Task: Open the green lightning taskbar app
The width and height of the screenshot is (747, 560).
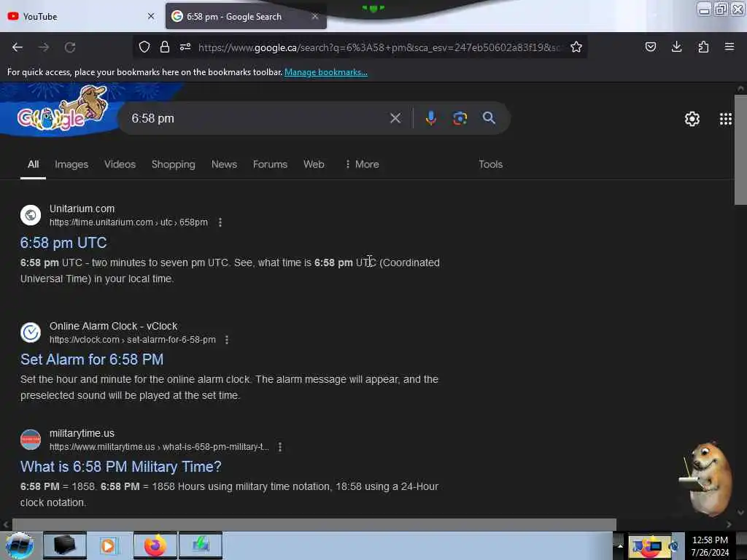Action: (x=201, y=545)
